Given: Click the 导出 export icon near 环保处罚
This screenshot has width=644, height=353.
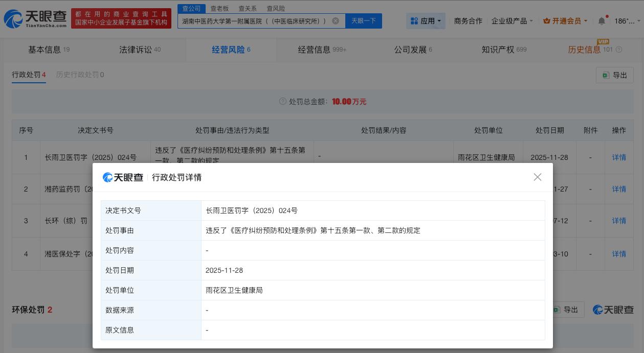Looking at the screenshot, I should [557, 310].
